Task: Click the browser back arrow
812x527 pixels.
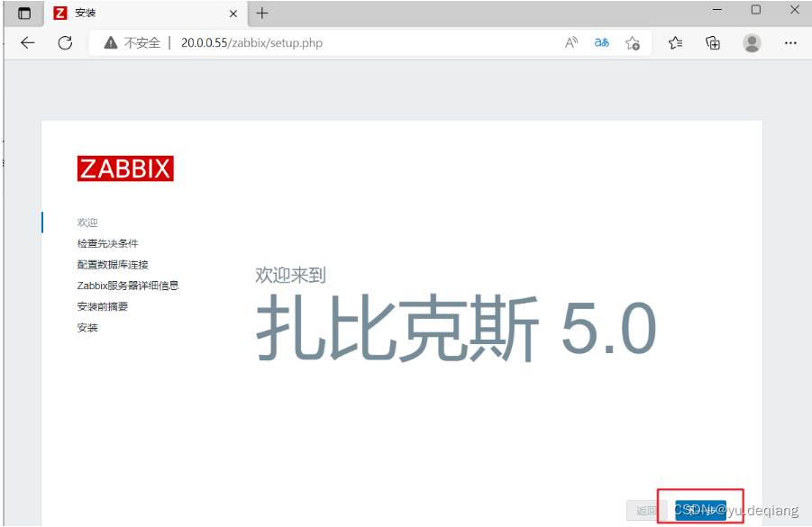Action: tap(27, 43)
